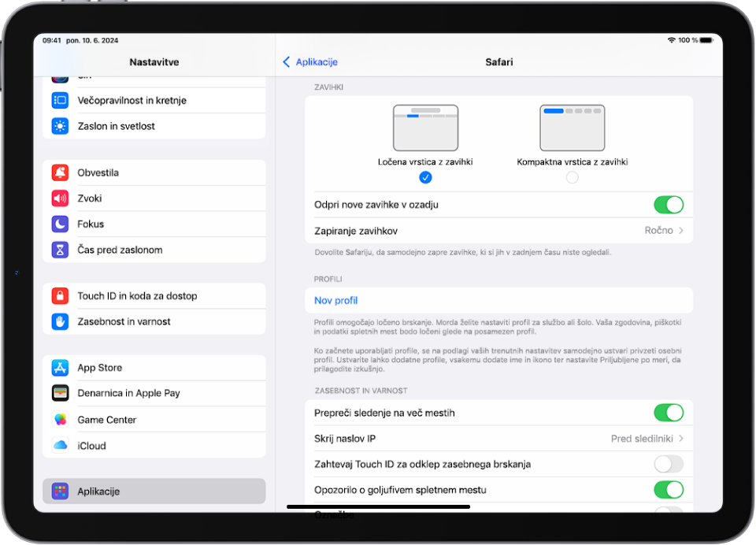756x545 pixels.
Task: Open App Store settings row
Action: click(154, 368)
